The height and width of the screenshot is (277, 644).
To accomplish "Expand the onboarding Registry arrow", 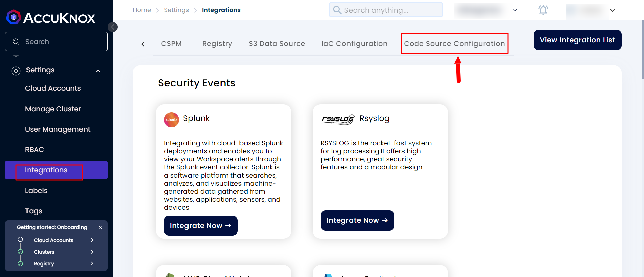I will tap(92, 263).
